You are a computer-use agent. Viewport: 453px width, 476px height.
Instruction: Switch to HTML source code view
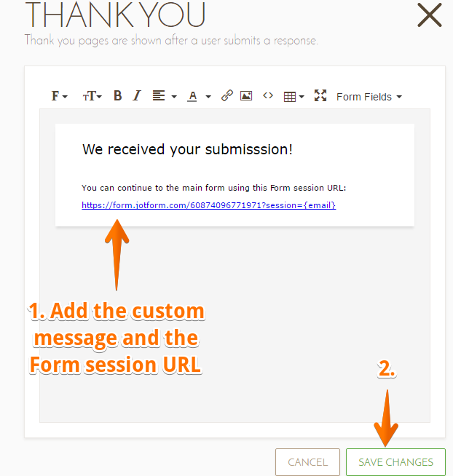[x=268, y=96]
